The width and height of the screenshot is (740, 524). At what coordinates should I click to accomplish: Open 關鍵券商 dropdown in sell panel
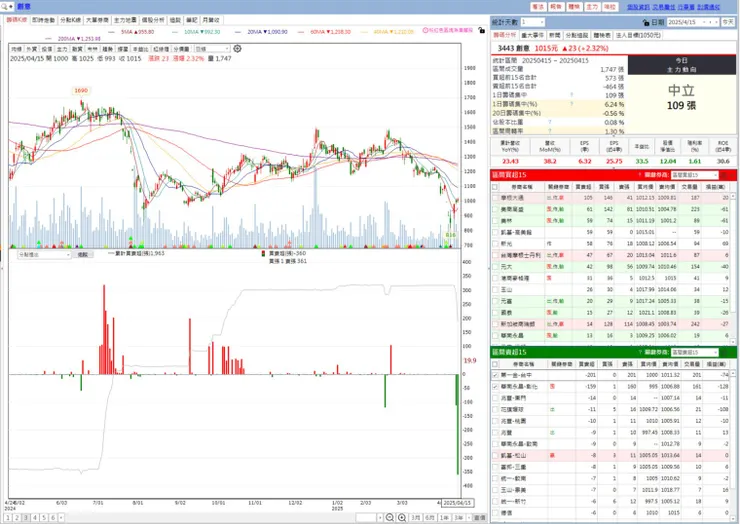pyautogui.click(x=695, y=353)
